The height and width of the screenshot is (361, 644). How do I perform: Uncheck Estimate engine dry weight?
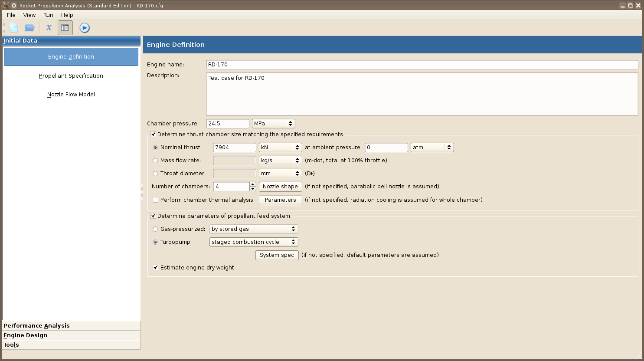point(155,268)
